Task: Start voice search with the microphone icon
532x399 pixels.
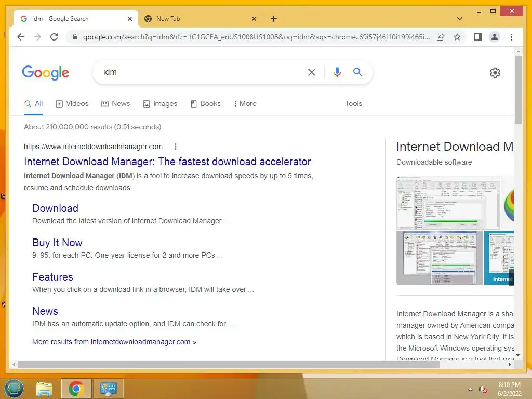Action: tap(337, 72)
